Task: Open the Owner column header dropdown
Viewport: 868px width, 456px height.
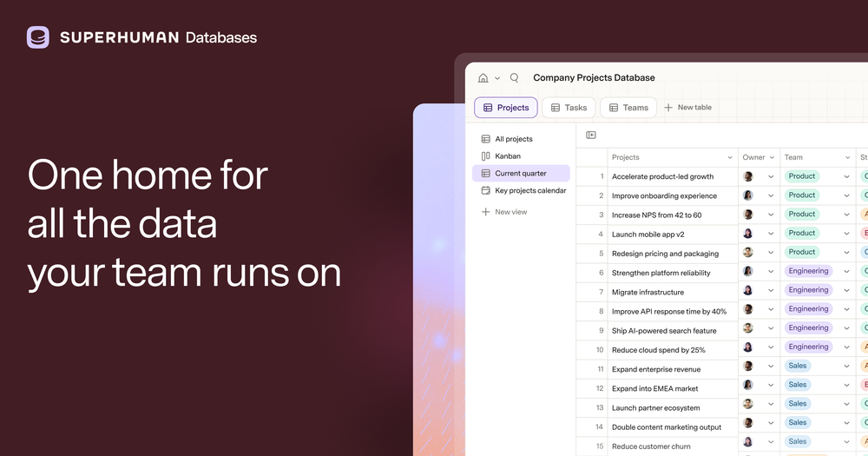Action: (772, 157)
